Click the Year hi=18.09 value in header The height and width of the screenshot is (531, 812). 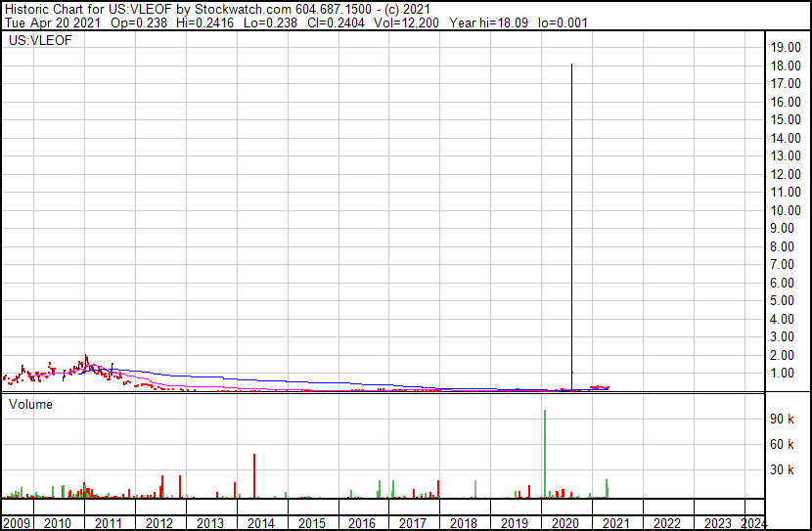point(488,22)
